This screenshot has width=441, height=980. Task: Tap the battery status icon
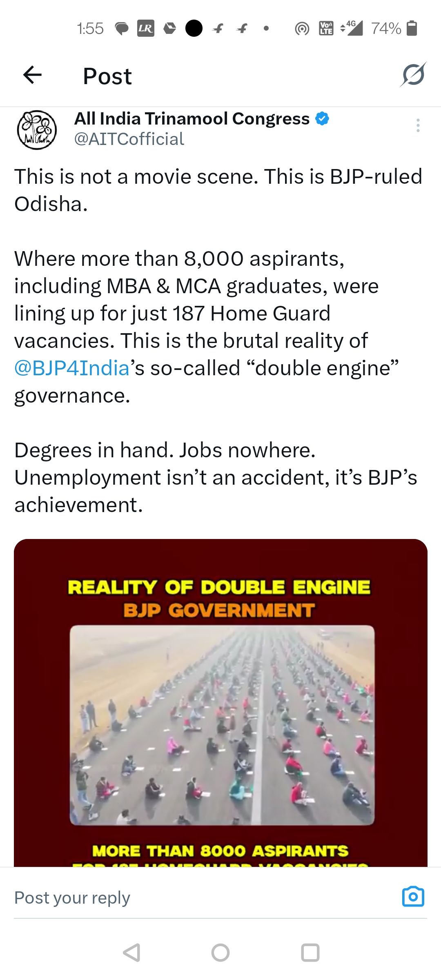coord(412,29)
